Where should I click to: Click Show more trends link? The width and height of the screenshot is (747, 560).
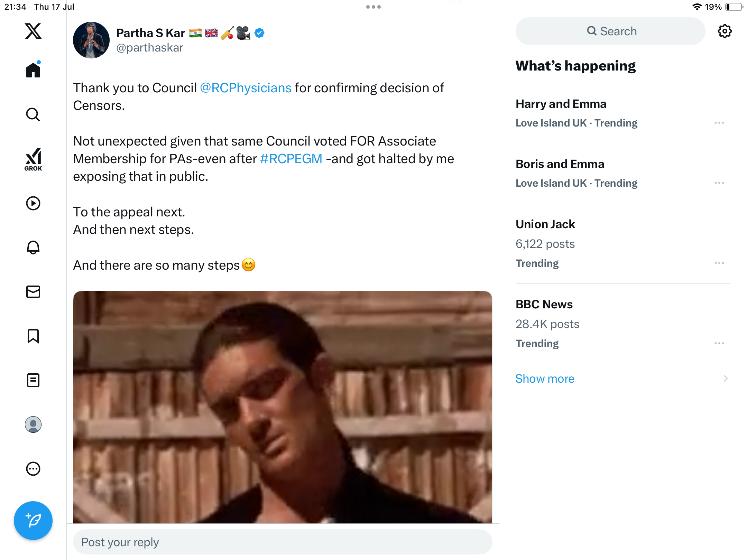tap(545, 379)
